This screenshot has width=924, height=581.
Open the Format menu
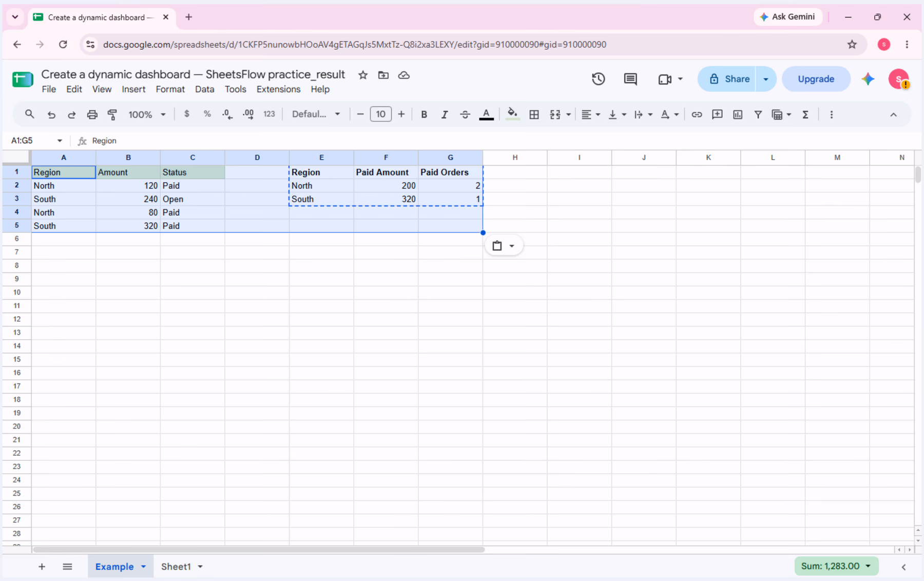[170, 89]
